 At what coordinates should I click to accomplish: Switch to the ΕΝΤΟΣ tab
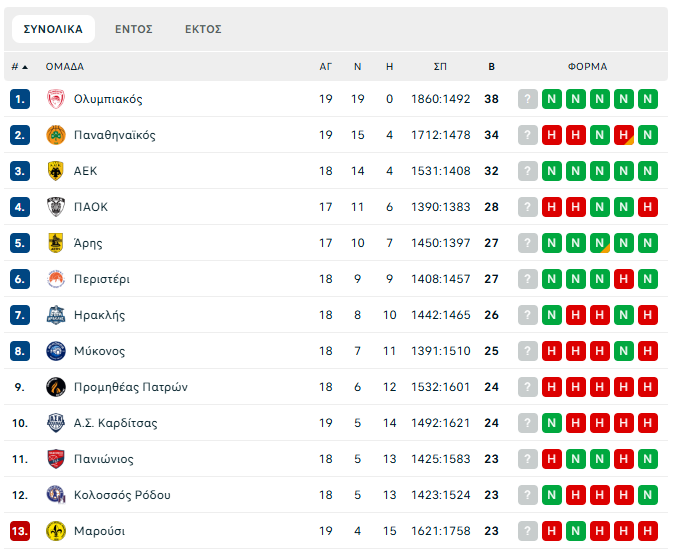[133, 29]
